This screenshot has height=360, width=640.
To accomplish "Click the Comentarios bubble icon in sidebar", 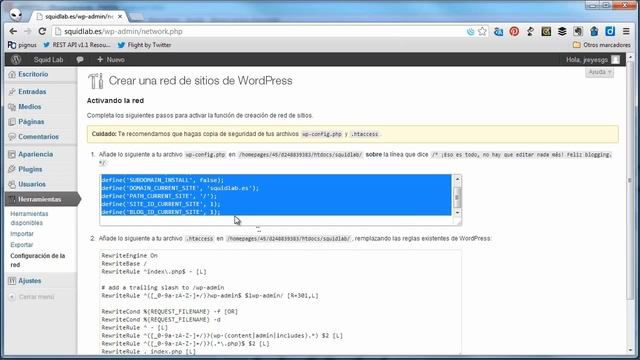I will pos(12,137).
